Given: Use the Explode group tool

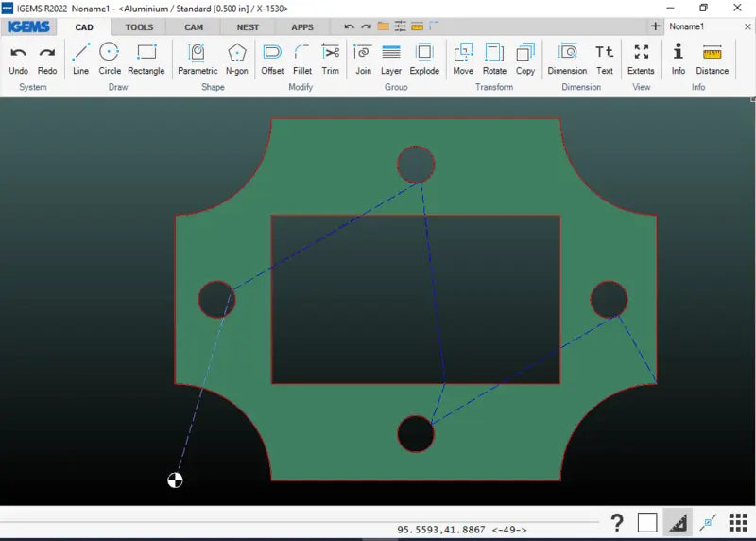Looking at the screenshot, I should 424,58.
